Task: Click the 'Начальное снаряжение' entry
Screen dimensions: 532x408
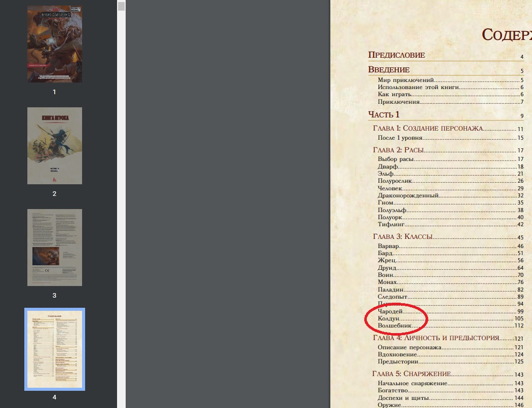Action: point(412,383)
